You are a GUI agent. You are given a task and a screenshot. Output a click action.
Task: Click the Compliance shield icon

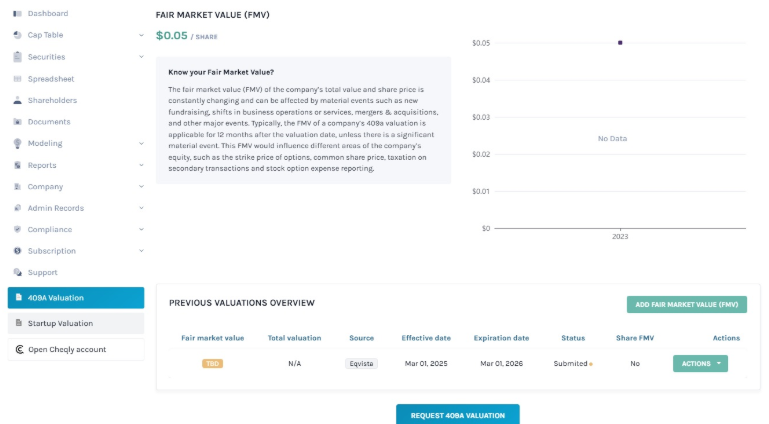coord(18,229)
